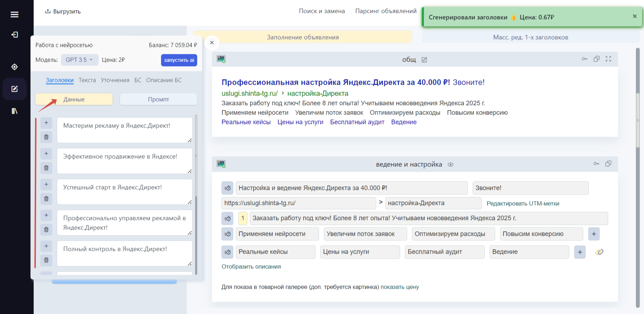644x314 pixels.
Task: Click image icon in общ group header
Action: [x=221, y=59]
